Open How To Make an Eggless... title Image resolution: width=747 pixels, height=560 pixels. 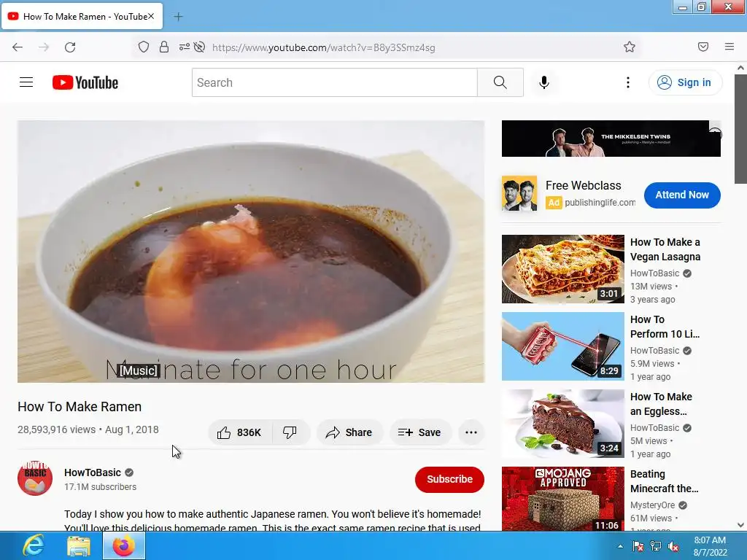[661, 404]
